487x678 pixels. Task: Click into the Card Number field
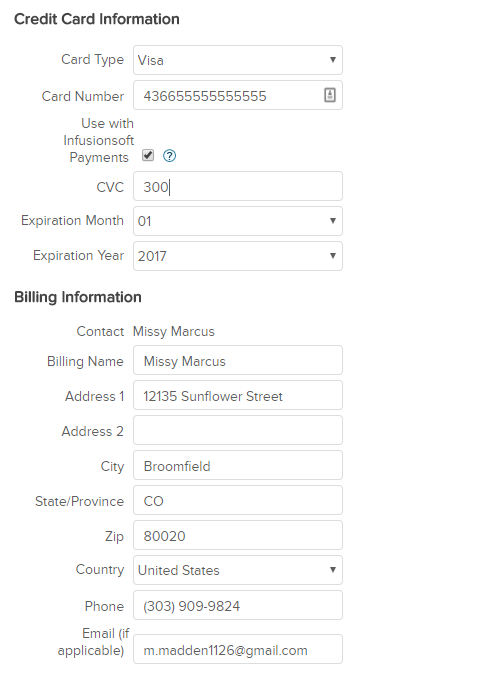click(238, 95)
